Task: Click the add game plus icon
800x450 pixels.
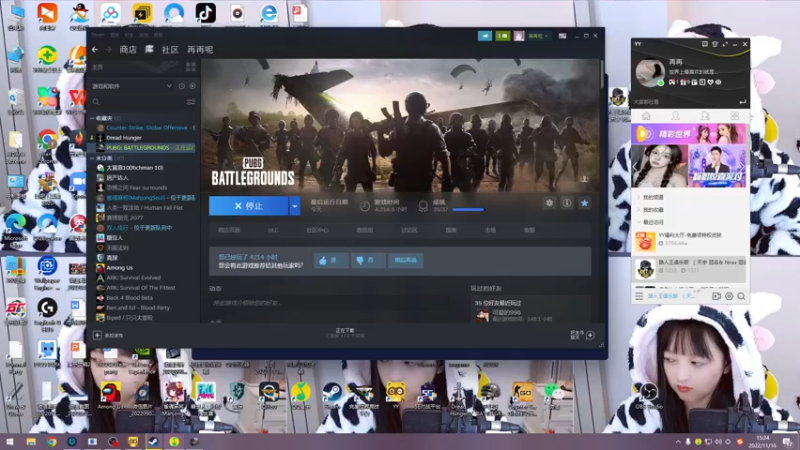Action: point(97,335)
